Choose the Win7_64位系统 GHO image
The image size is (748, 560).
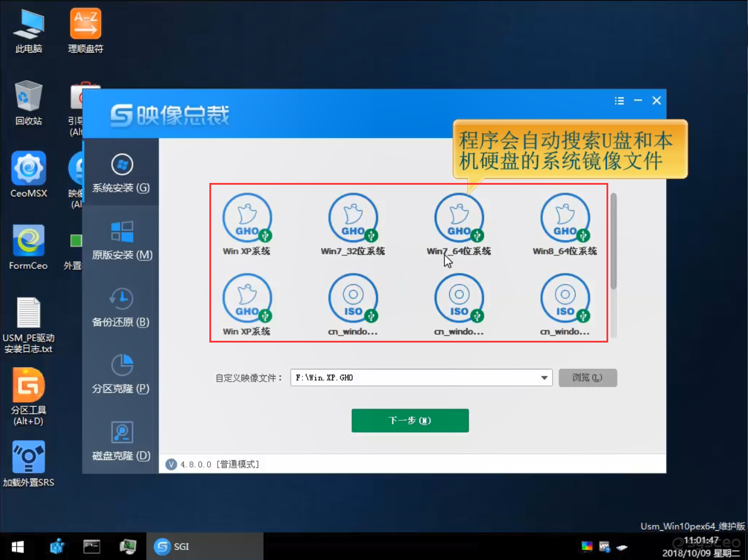459,224
